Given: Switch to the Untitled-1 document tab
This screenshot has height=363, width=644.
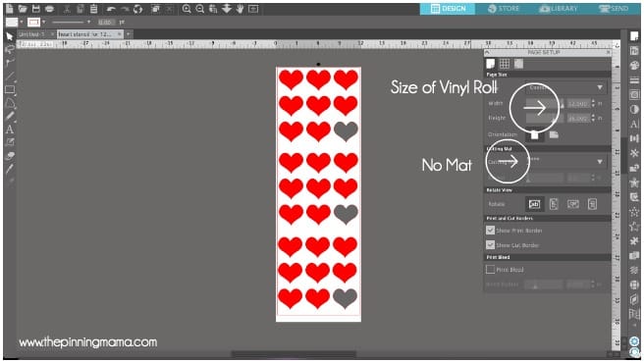Looking at the screenshot, I should (x=31, y=34).
